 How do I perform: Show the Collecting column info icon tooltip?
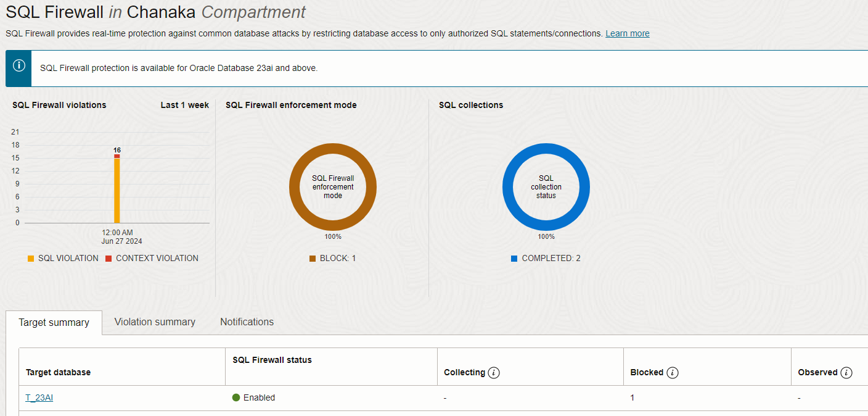pos(493,372)
